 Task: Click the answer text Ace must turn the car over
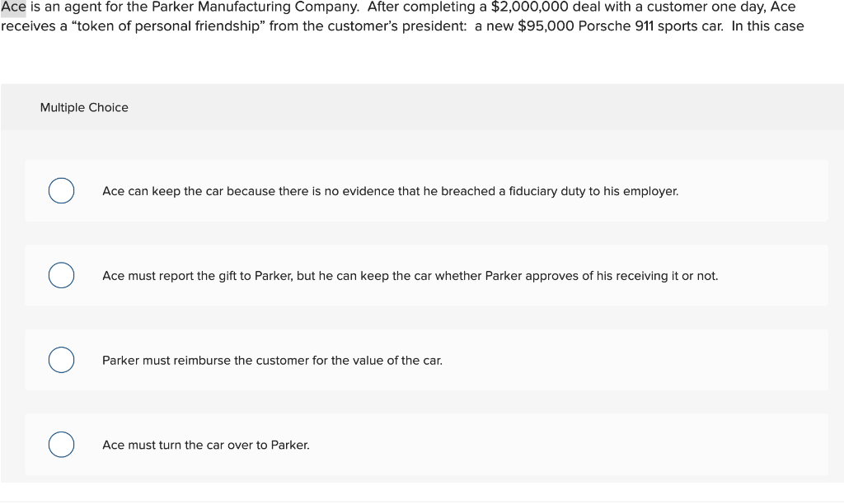pyautogui.click(x=206, y=445)
